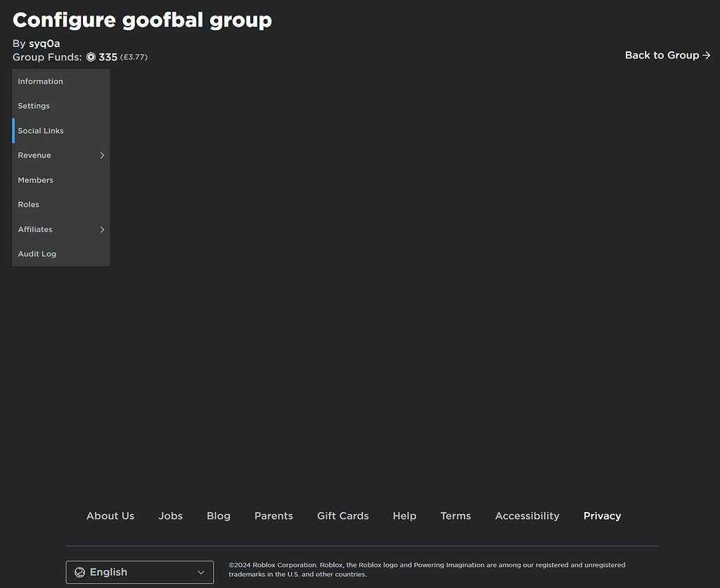Expand the Affiliates section chevron
This screenshot has height=588, width=720.
(102, 229)
